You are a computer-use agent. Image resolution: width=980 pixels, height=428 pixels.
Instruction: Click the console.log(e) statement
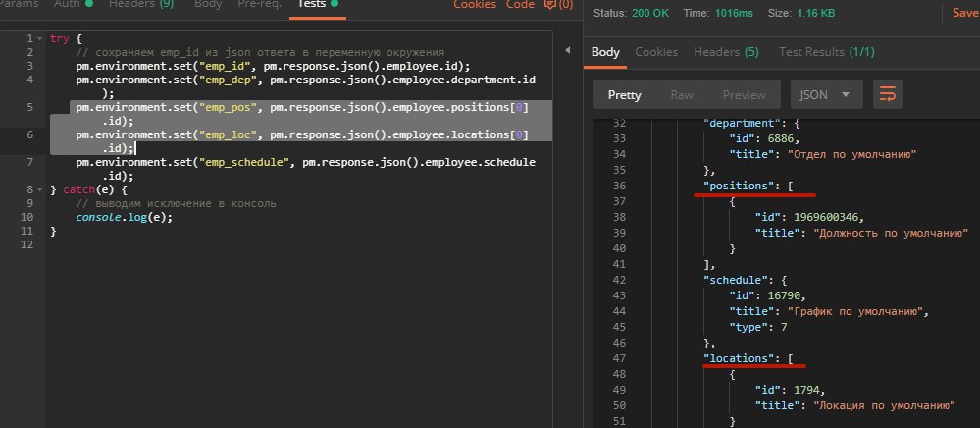pos(124,217)
